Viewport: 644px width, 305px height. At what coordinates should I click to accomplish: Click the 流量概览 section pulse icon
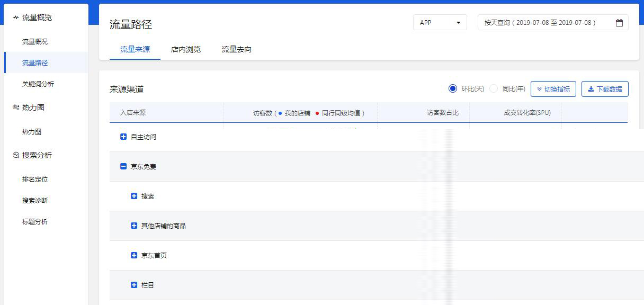[x=15, y=17]
